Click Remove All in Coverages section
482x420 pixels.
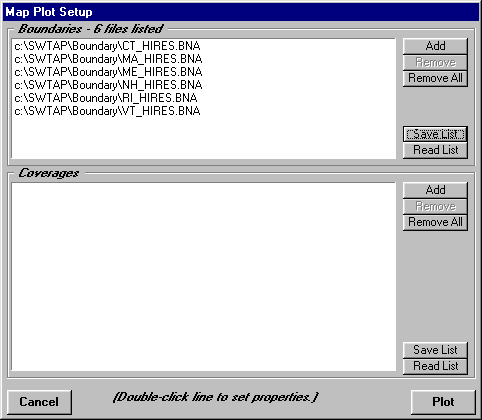(435, 222)
